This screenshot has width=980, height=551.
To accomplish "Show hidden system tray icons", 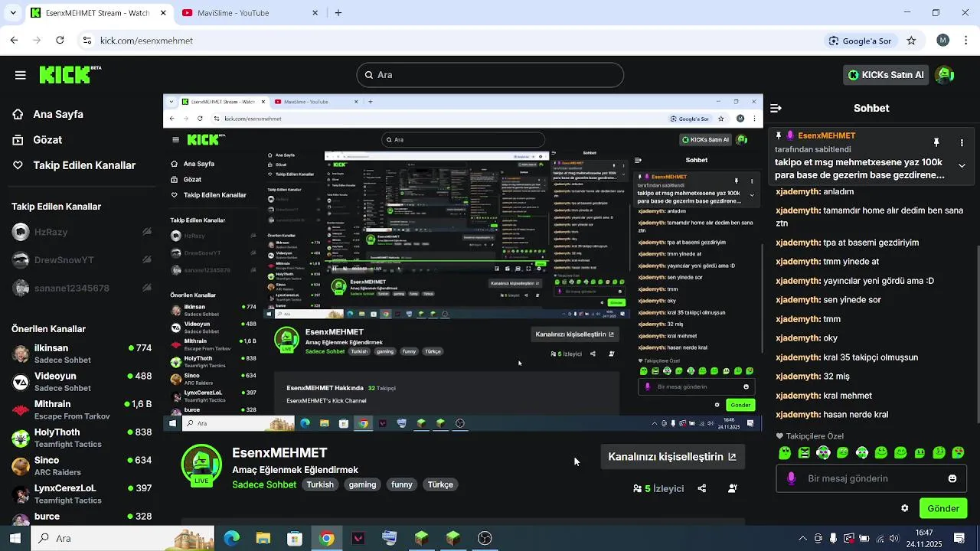I will (802, 538).
